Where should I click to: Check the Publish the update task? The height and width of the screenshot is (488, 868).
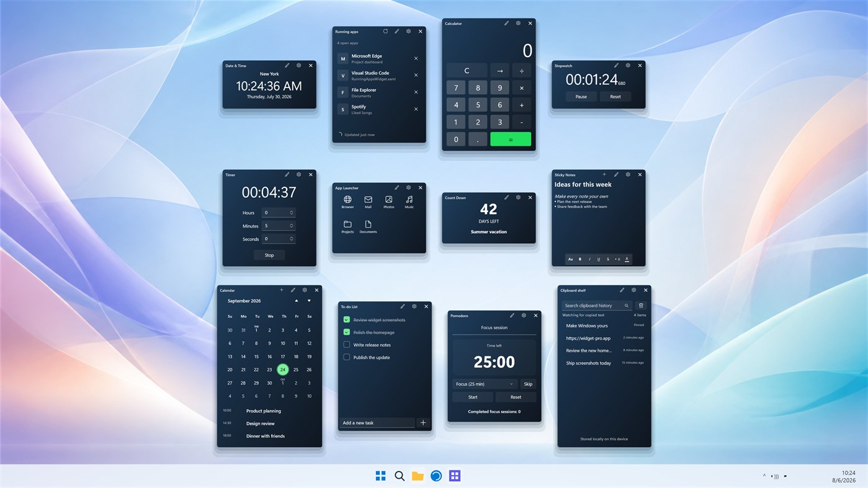pos(347,357)
